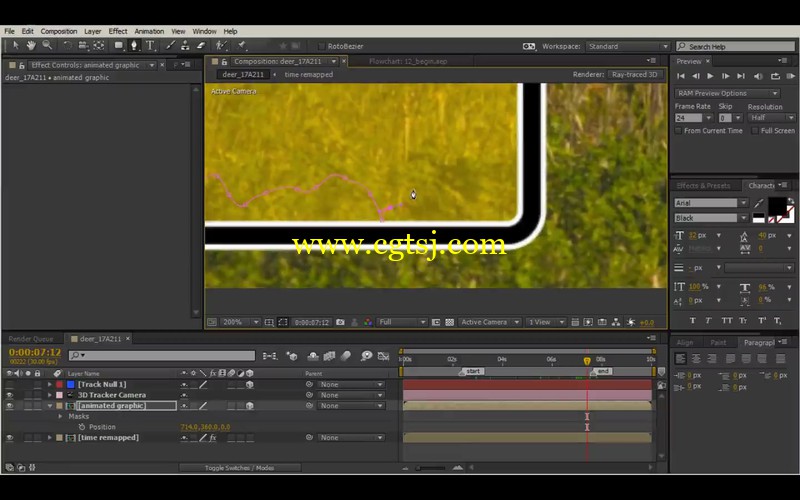Select the Roto Brush tool
This screenshot has height=500, width=800.
[x=221, y=45]
